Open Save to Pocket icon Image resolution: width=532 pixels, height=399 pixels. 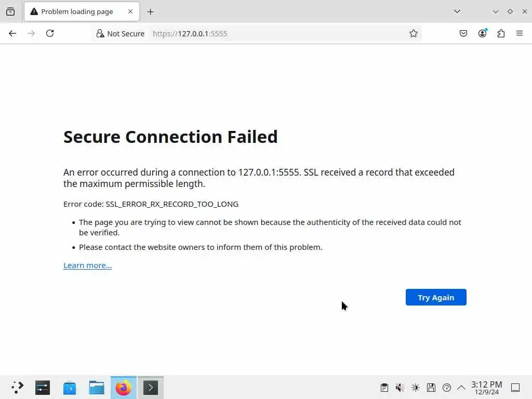coord(463,33)
